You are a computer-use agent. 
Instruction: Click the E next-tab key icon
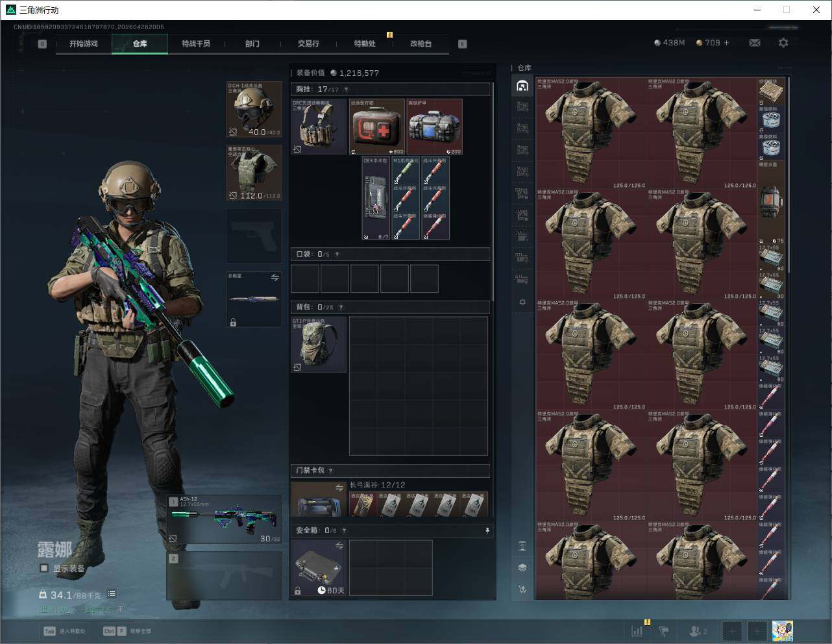463,44
